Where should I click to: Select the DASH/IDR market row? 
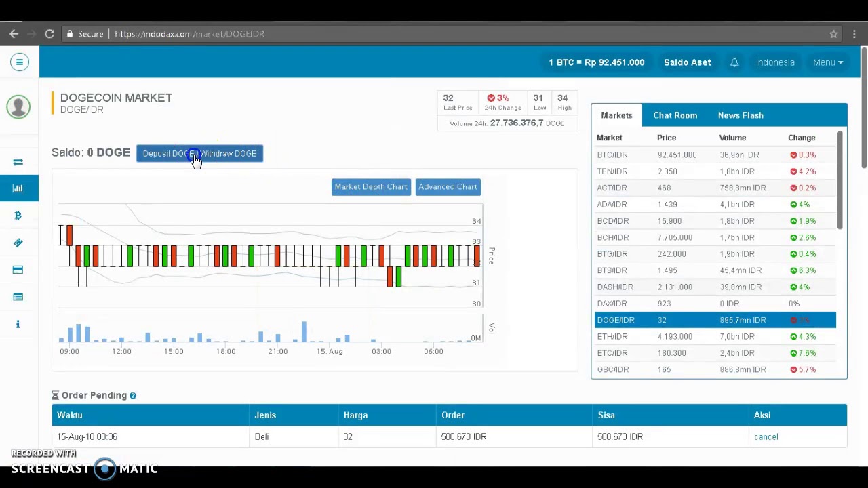point(715,287)
